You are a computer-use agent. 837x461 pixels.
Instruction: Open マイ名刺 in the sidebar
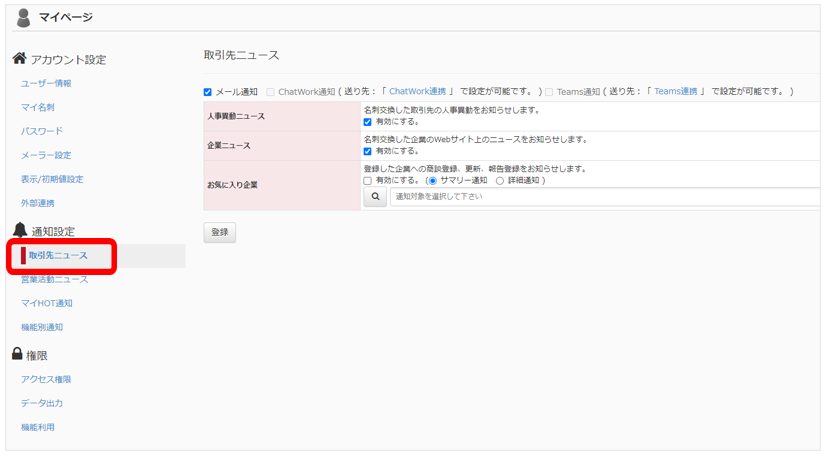pos(37,107)
